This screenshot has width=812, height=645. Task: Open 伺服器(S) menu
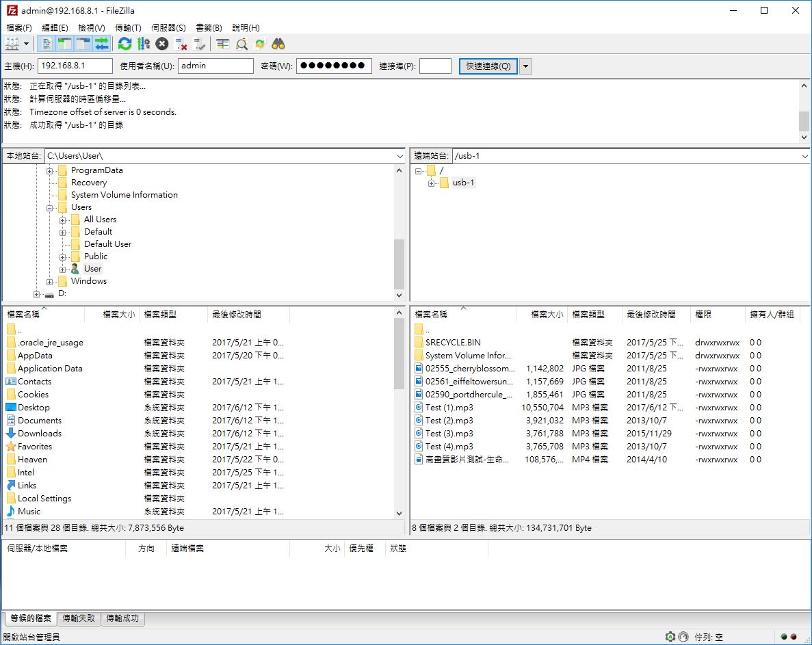click(168, 27)
